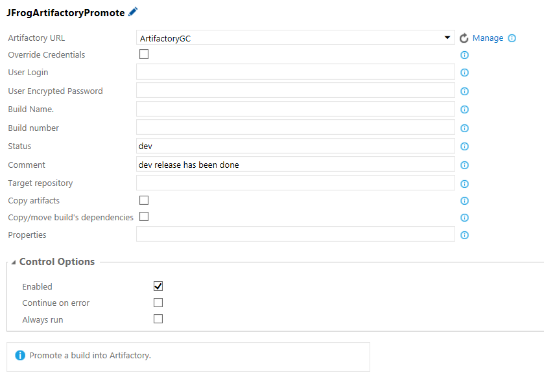Image resolution: width=544 pixels, height=392 pixels.
Task: Show info for Status field
Action: pyautogui.click(x=464, y=146)
